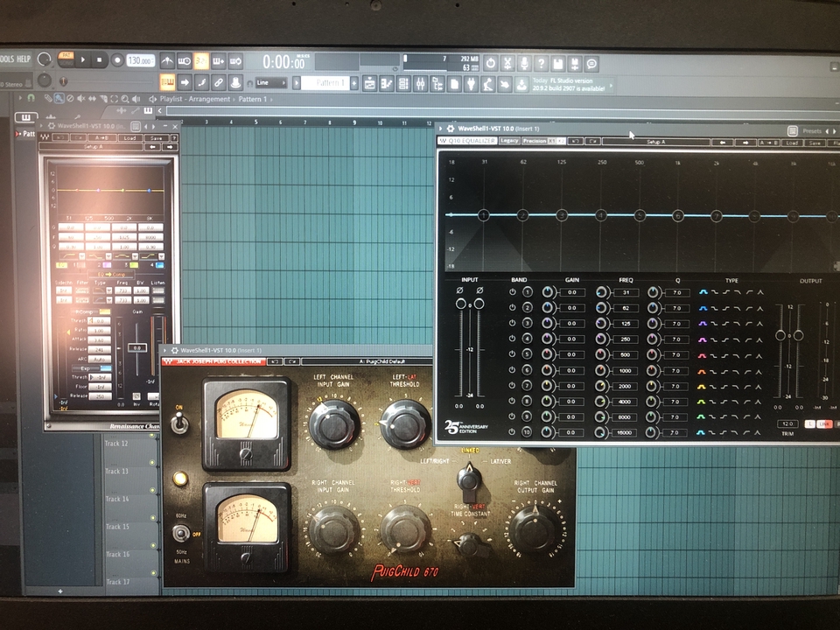
Task: Open the plugin picker plug icon
Action: (x=472, y=84)
